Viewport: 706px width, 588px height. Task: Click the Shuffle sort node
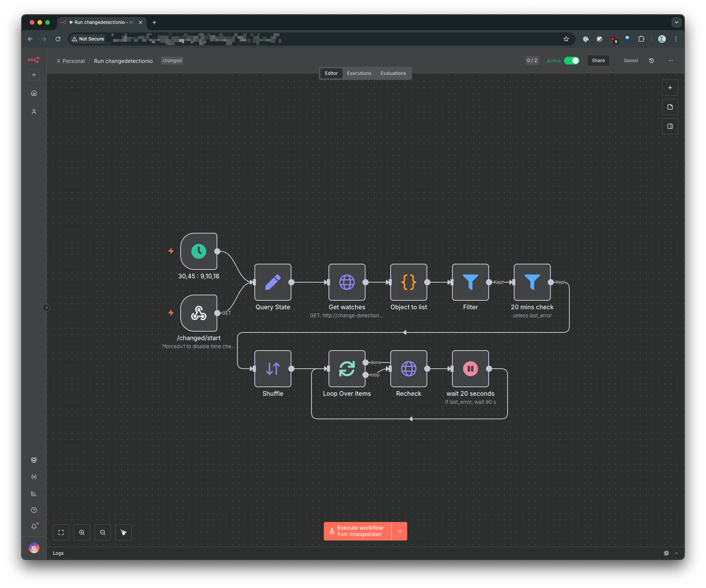[x=273, y=369]
